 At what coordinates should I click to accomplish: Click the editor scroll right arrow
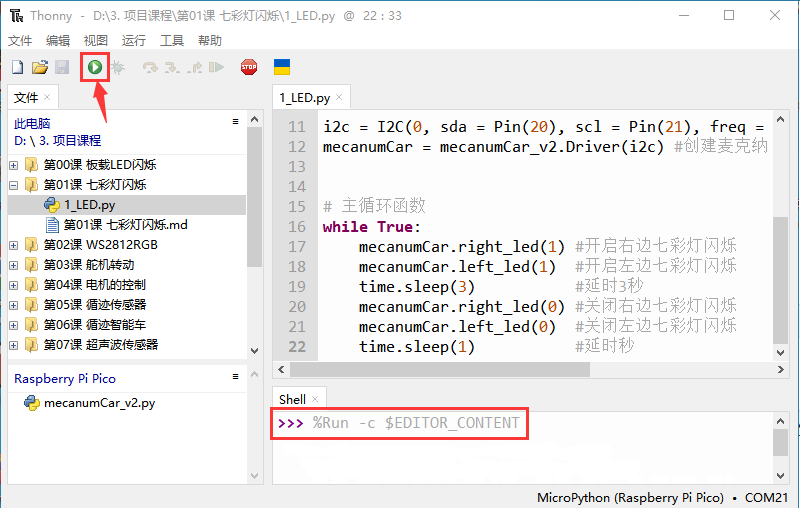pos(780,369)
